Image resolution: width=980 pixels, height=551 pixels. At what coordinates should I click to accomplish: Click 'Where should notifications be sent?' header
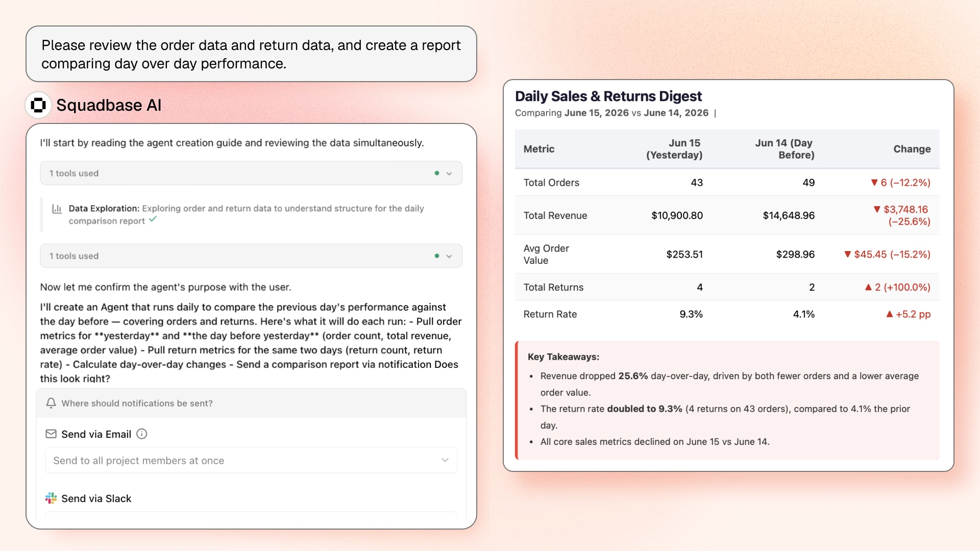(251, 403)
